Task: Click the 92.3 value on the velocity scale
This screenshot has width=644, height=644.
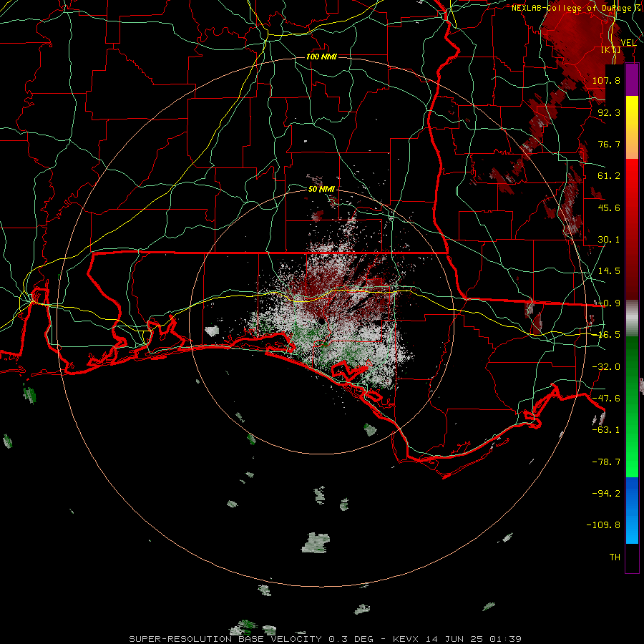Action: [x=609, y=112]
